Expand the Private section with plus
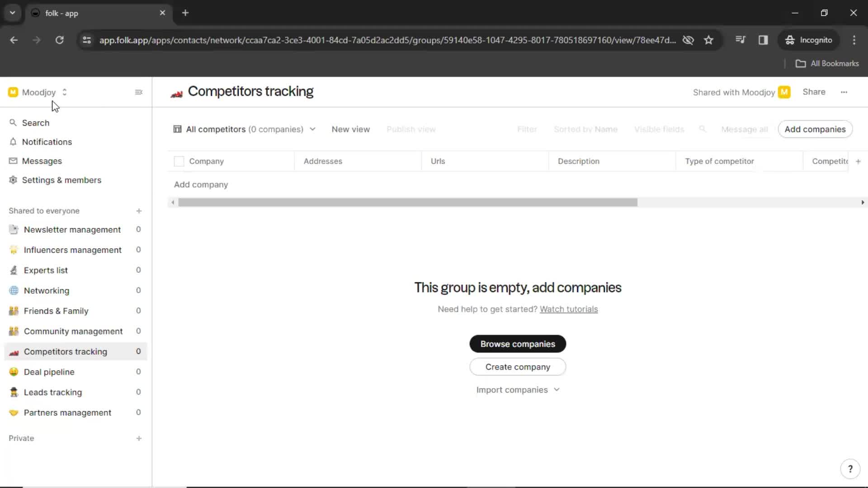Image resolution: width=868 pixels, height=488 pixels. coord(138,438)
